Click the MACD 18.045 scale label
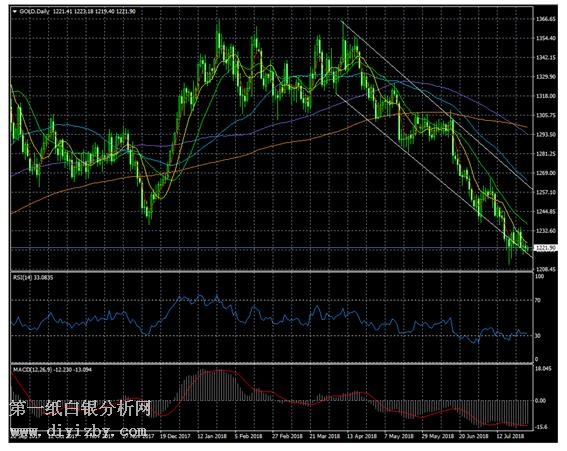This screenshot has height=451, width=567. pyautogui.click(x=543, y=369)
